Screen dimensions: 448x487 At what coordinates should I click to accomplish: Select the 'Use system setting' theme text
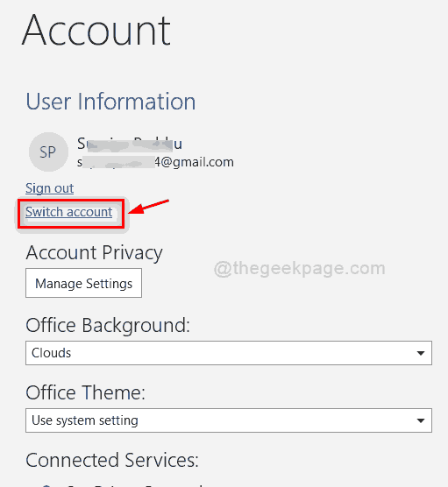pos(85,420)
